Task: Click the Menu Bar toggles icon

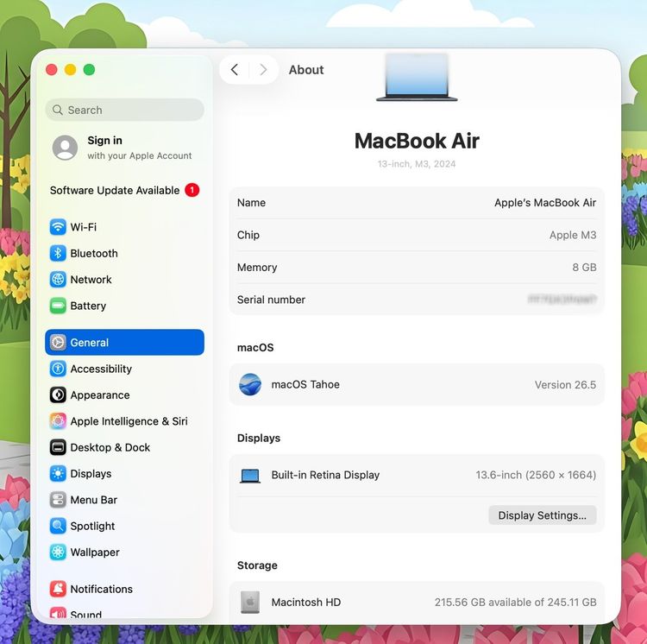Action: pyautogui.click(x=58, y=500)
